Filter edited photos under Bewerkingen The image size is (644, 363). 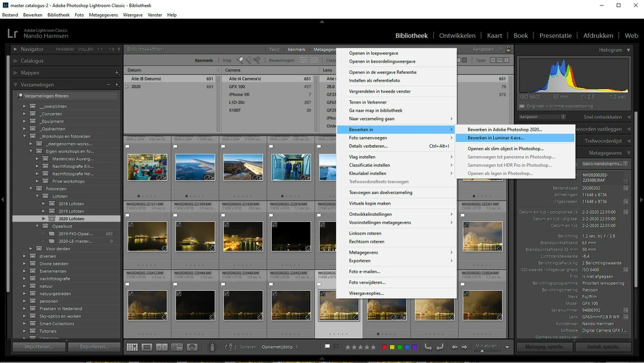303,60
